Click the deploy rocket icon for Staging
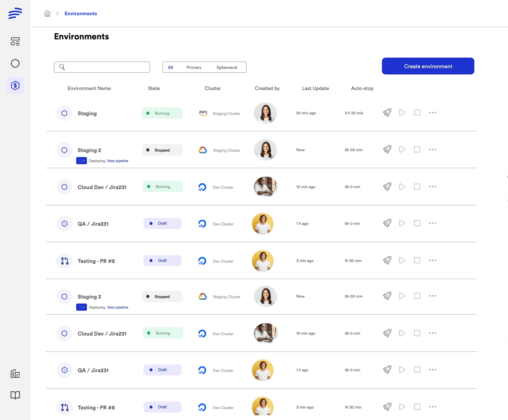Screen dimensions: 508x420 pyautogui.click(x=387, y=113)
